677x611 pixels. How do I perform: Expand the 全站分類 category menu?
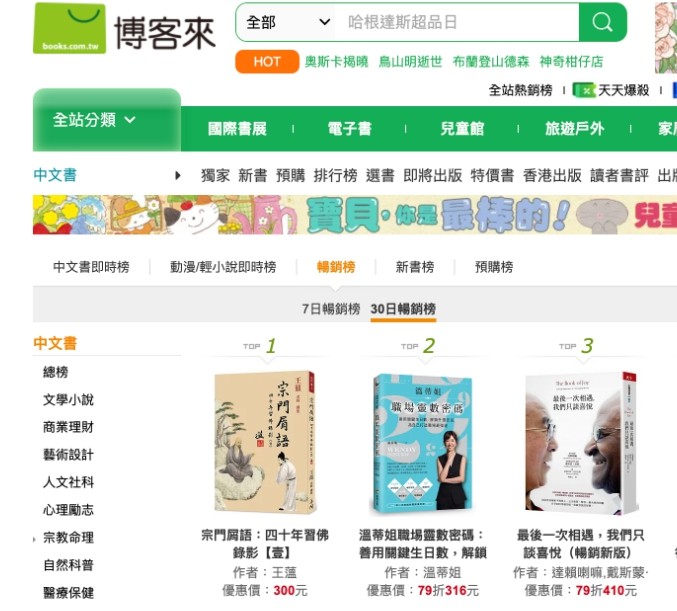tap(107, 120)
